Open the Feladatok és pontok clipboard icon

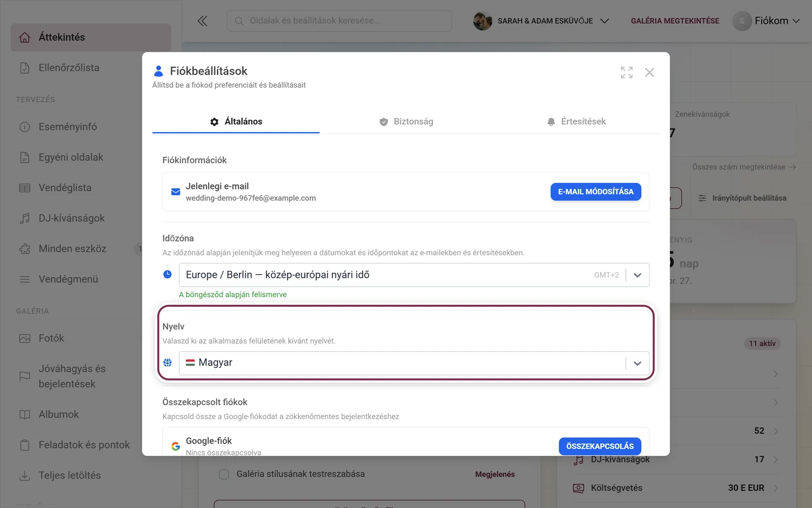pos(25,445)
